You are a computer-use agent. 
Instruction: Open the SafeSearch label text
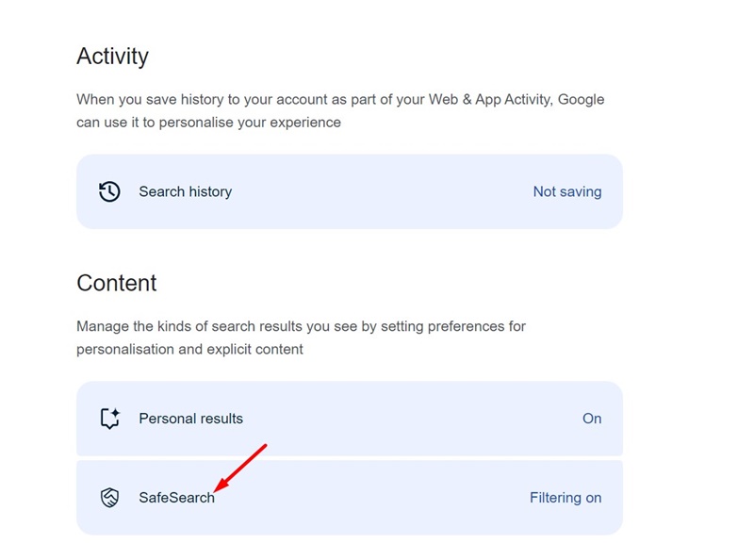click(x=176, y=498)
